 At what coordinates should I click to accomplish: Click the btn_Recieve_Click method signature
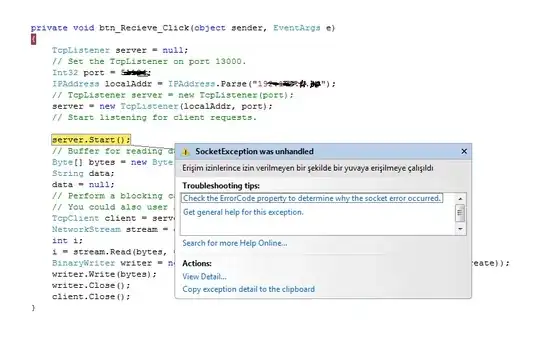click(183, 28)
